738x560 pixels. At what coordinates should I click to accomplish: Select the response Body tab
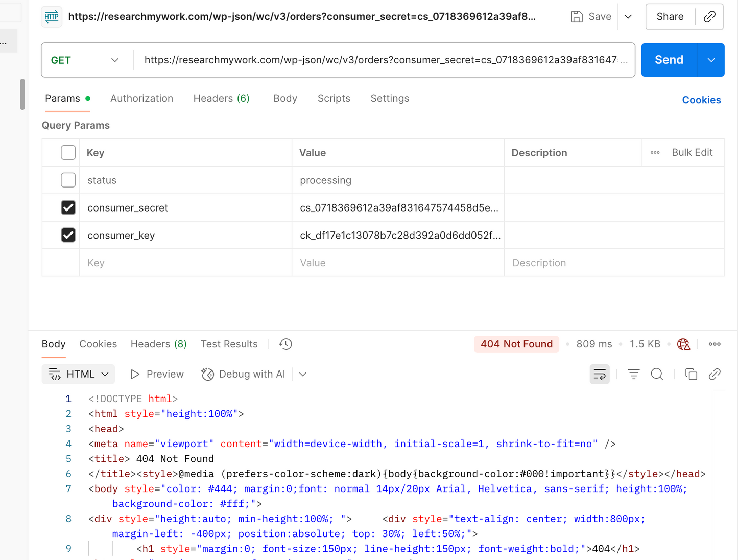point(54,344)
